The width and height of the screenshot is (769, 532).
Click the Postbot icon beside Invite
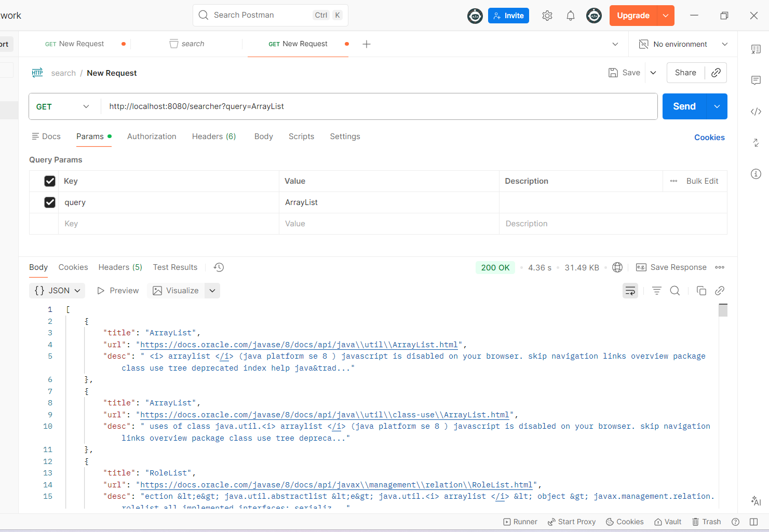click(475, 16)
